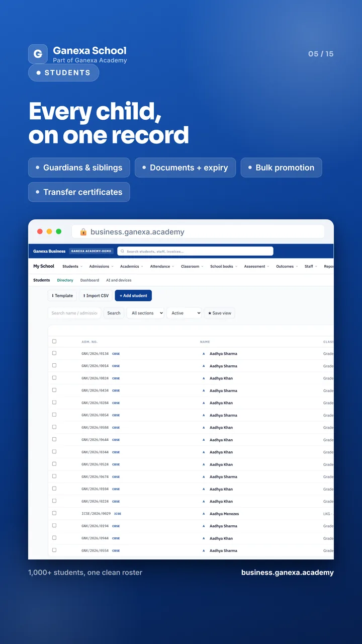362x644 pixels.
Task: Open the Assessment dropdown menu
Action: pyautogui.click(x=256, y=267)
